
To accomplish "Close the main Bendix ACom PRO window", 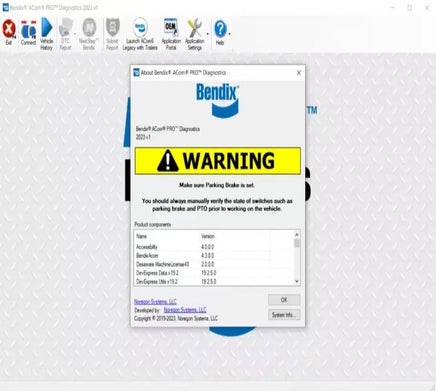I will (427, 7).
